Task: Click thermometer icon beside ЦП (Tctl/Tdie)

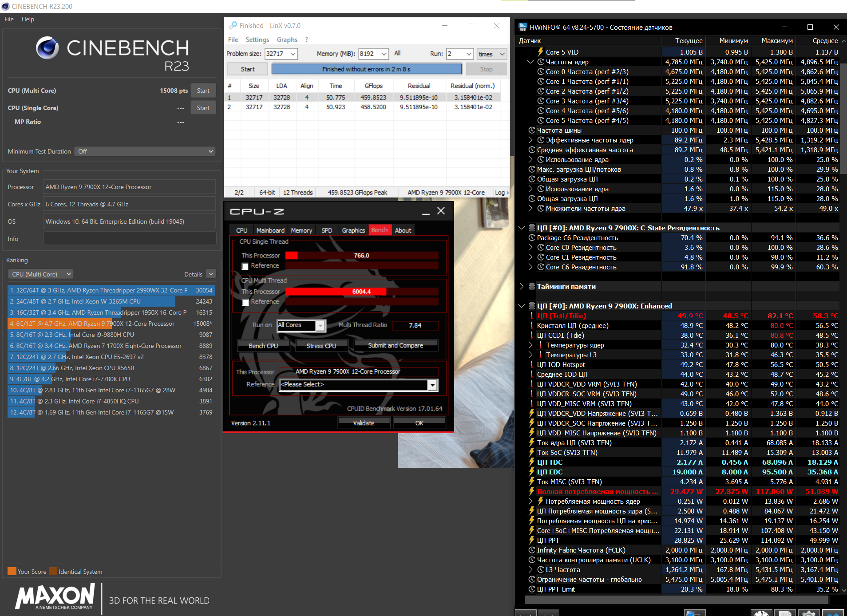Action: [532, 316]
